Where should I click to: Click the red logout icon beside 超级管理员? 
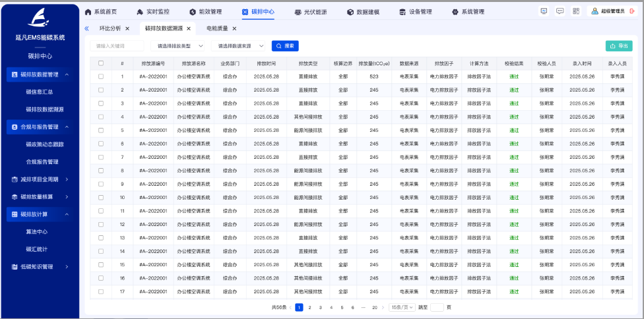(x=632, y=11)
